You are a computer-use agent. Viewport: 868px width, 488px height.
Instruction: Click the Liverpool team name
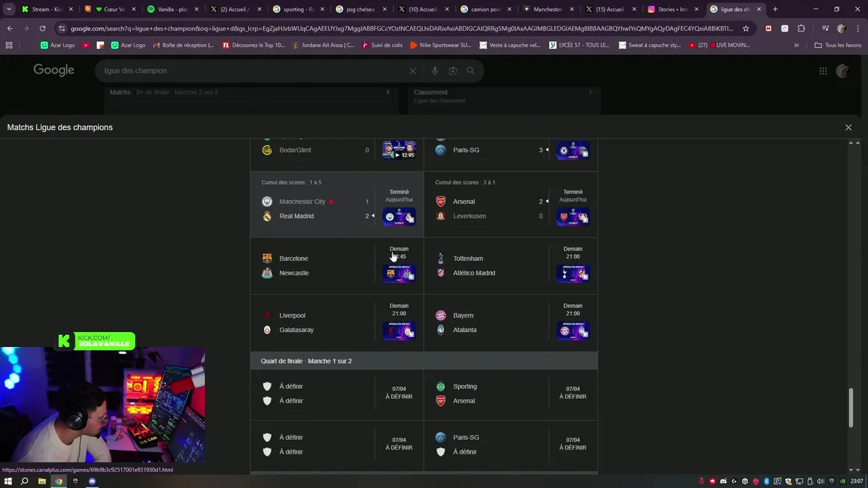click(x=292, y=315)
